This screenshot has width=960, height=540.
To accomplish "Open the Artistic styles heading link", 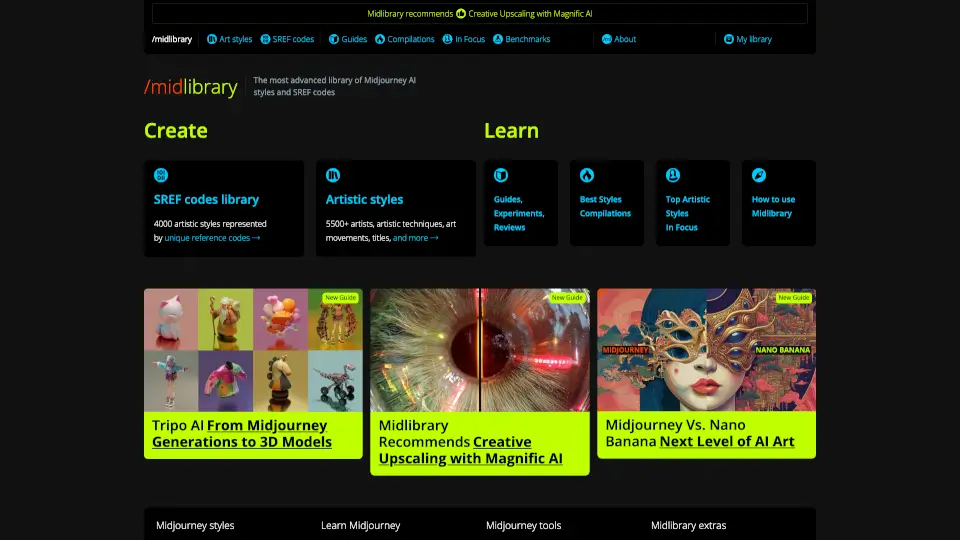I will [x=364, y=200].
